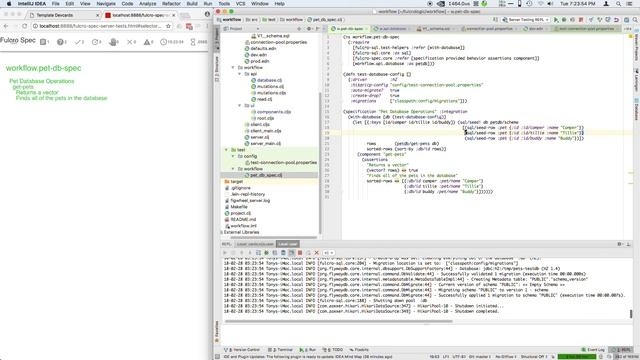Switch to connection-pool.properties editor tab

click(489, 29)
